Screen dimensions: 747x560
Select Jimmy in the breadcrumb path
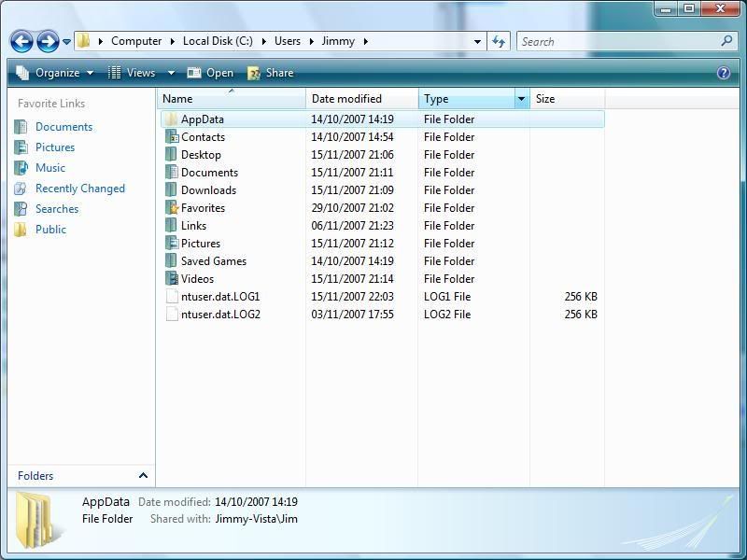(338, 41)
